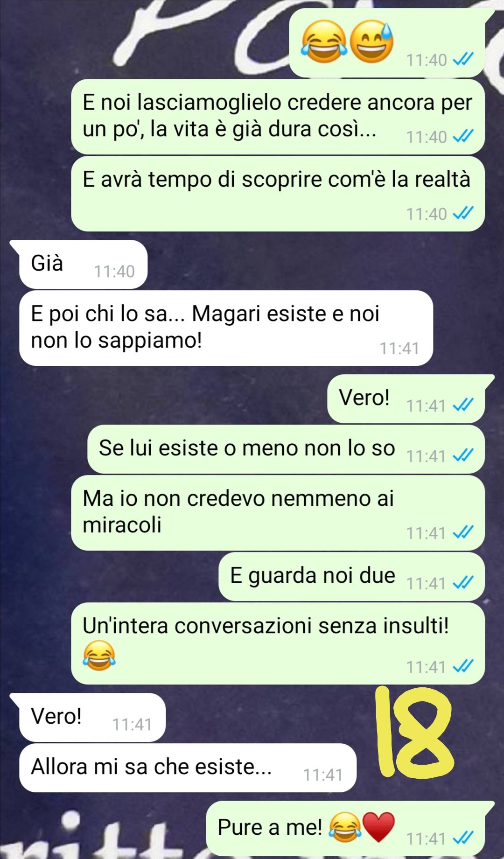Tap the 11:40 timestamp on 'Già' message
Viewport: 504px width, 859px height.
(114, 272)
